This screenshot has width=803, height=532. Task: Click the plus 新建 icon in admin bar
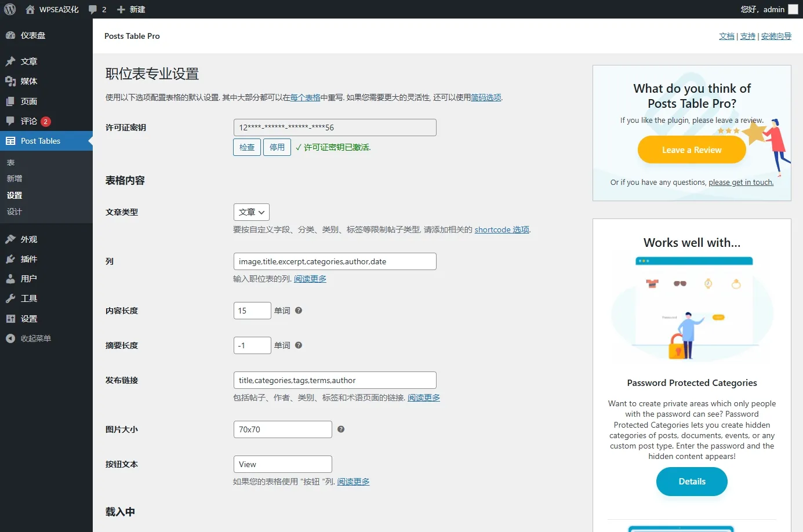[121, 9]
